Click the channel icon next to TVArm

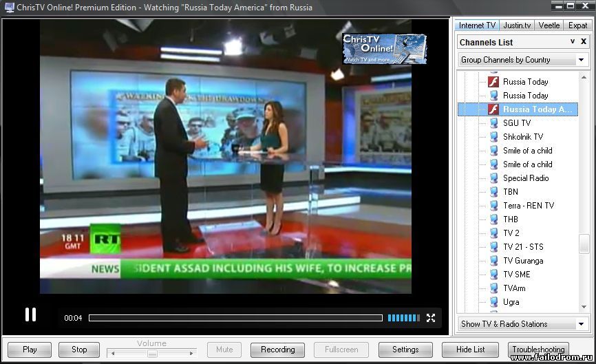(x=493, y=288)
